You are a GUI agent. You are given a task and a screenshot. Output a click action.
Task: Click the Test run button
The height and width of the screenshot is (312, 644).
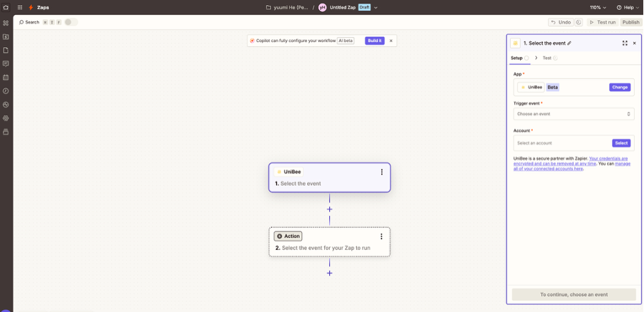(603, 22)
